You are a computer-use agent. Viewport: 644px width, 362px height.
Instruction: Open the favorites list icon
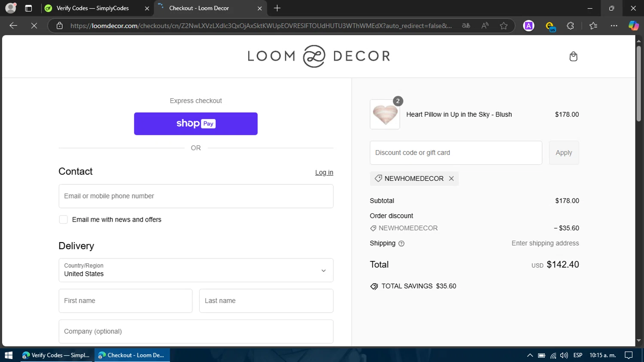coord(593,26)
